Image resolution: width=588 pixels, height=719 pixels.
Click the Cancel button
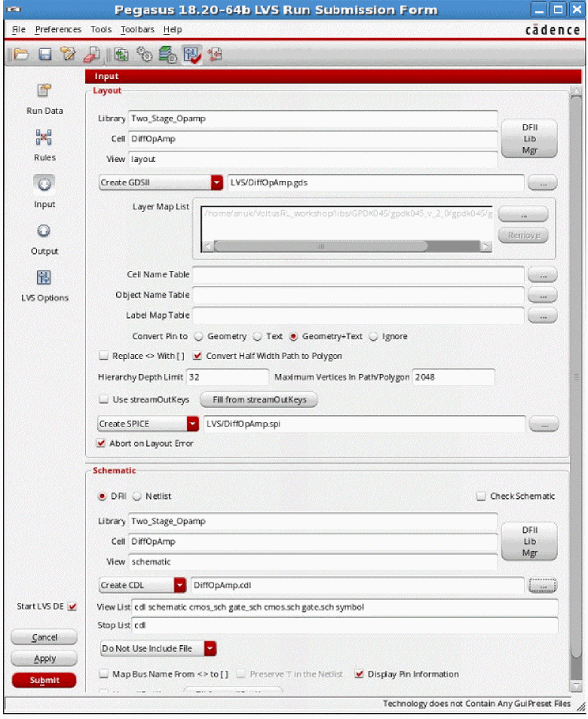[x=44, y=638]
